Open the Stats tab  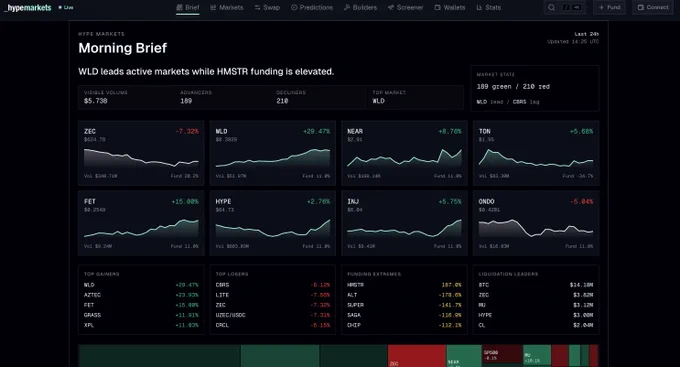point(488,7)
